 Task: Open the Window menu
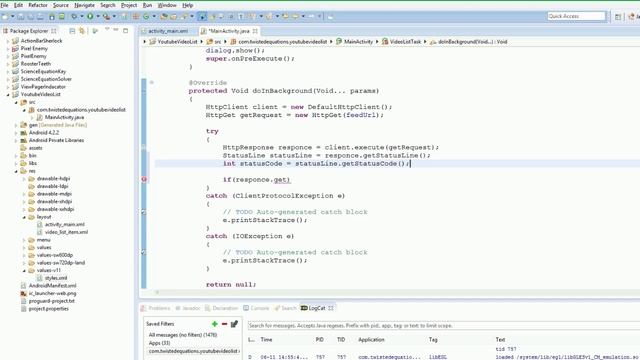point(167,5)
